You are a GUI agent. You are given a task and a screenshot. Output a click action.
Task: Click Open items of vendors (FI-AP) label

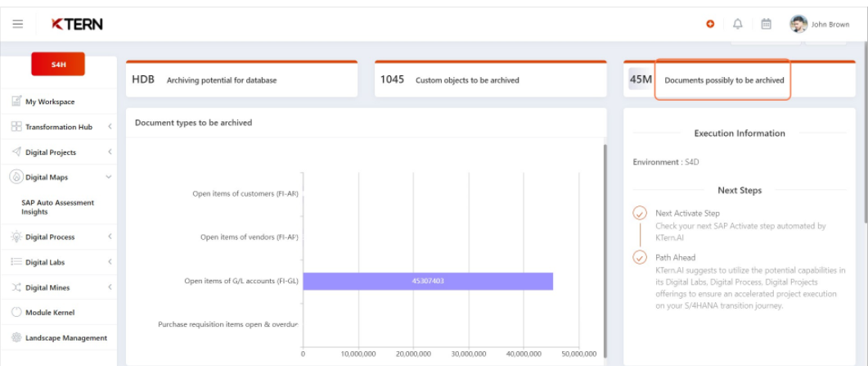[x=249, y=237]
